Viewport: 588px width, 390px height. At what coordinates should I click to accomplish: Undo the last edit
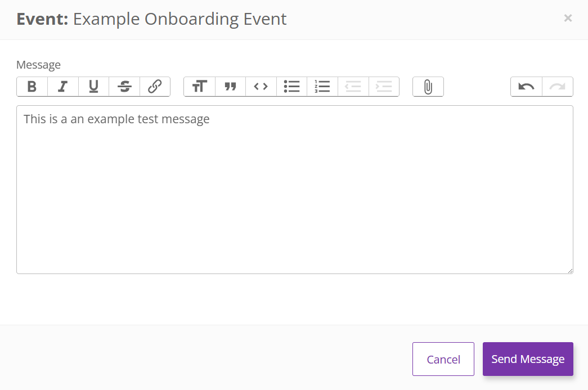click(526, 87)
